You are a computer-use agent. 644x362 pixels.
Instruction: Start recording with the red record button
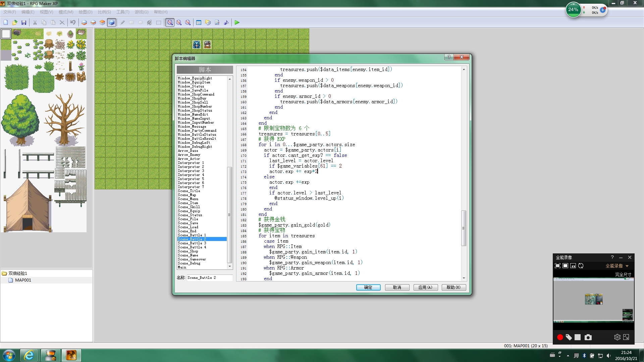[x=560, y=337]
